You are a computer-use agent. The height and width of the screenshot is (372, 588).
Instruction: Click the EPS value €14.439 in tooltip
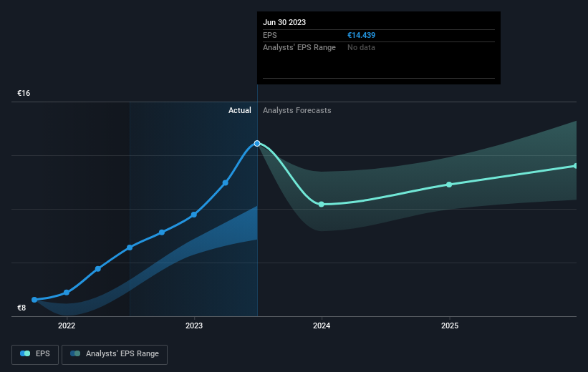[x=361, y=35]
